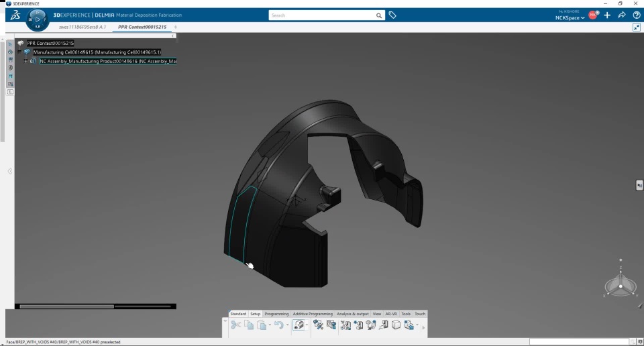Click the hide/show part view icon
The width and height of the screenshot is (644, 346).
click(299, 325)
